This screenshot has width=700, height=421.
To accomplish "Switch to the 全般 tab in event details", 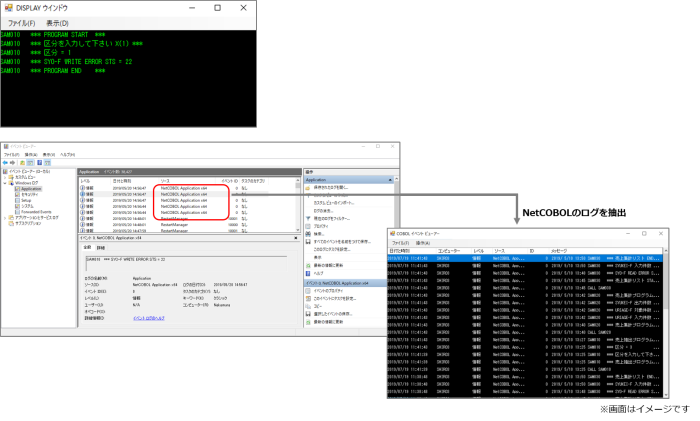I will (x=88, y=247).
